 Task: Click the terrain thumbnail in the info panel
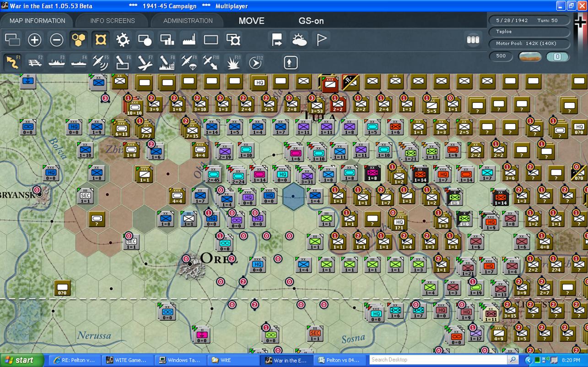530,57
